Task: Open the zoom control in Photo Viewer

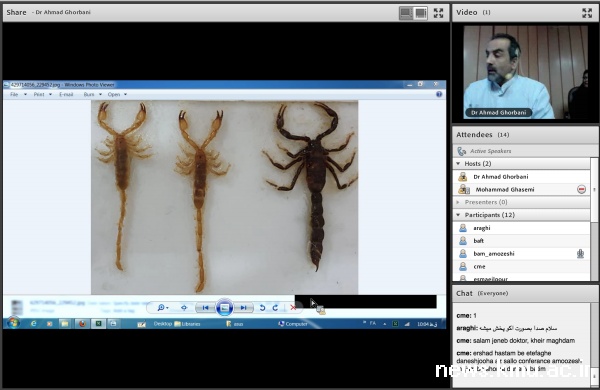Action: click(162, 308)
